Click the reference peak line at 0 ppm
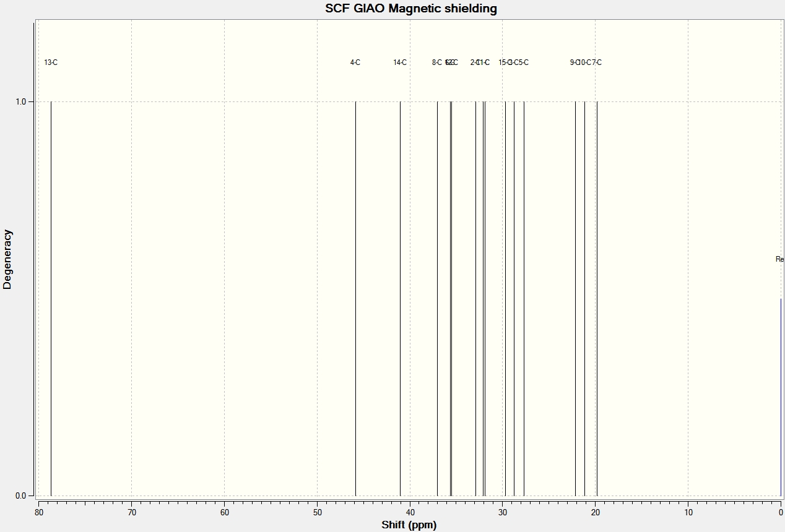 [x=781, y=397]
